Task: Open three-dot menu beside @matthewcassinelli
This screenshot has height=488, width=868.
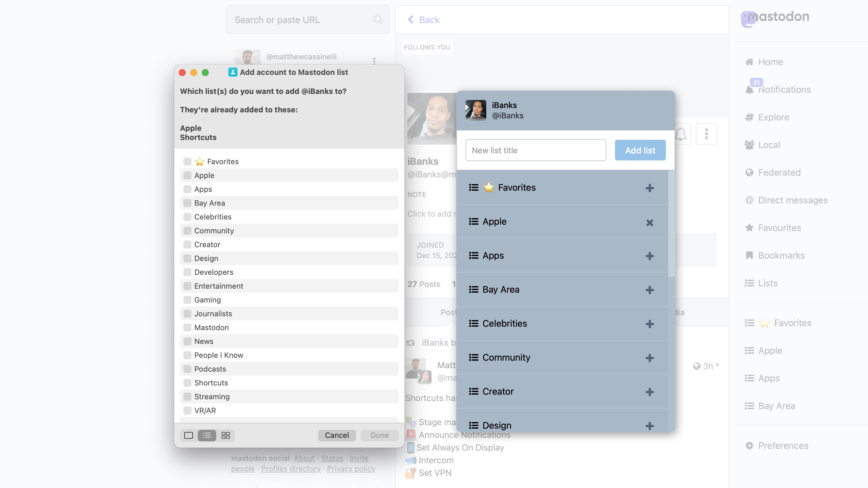Action: (374, 60)
